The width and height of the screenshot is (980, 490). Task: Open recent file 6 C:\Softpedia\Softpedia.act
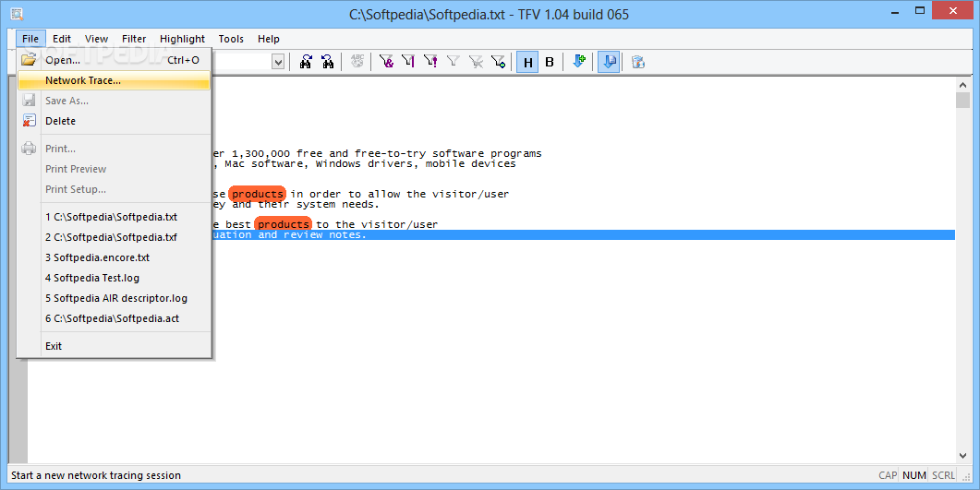tap(114, 318)
